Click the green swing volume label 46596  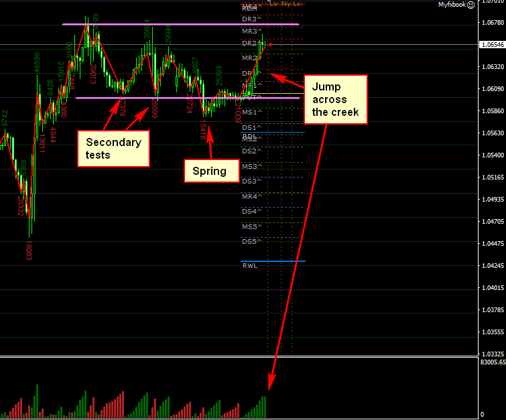click(x=37, y=62)
